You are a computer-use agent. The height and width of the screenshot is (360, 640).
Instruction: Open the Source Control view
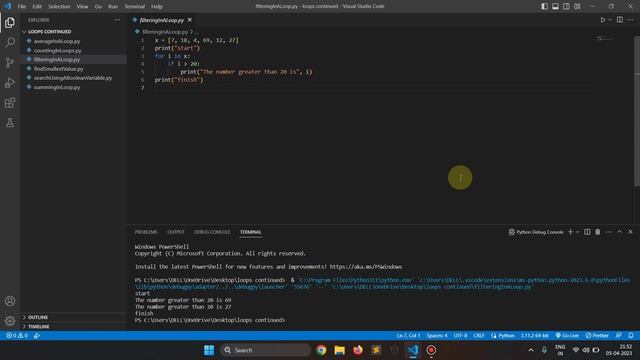10,62
